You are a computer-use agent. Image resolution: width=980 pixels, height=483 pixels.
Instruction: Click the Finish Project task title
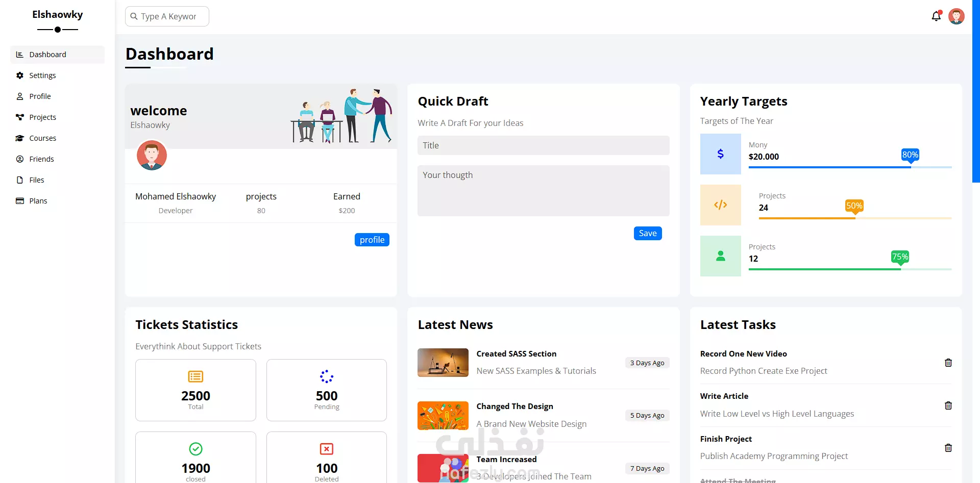click(726, 439)
